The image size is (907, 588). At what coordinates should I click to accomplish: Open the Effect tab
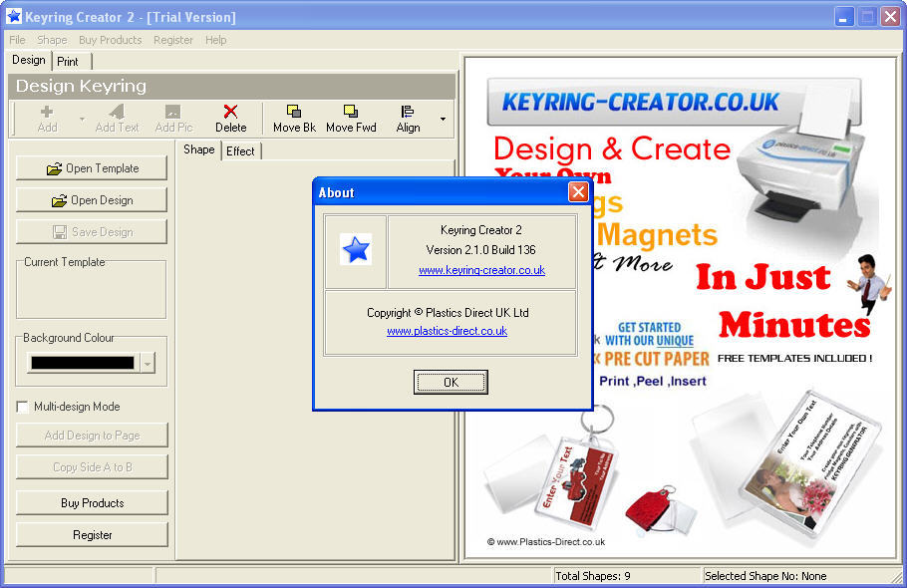[240, 150]
